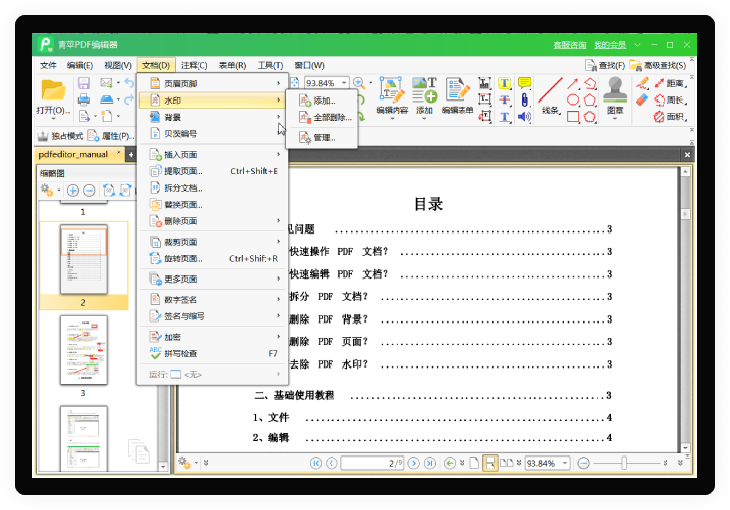Choose Add (添加..) watermark entry
The width and height of the screenshot is (730, 510).
point(322,101)
